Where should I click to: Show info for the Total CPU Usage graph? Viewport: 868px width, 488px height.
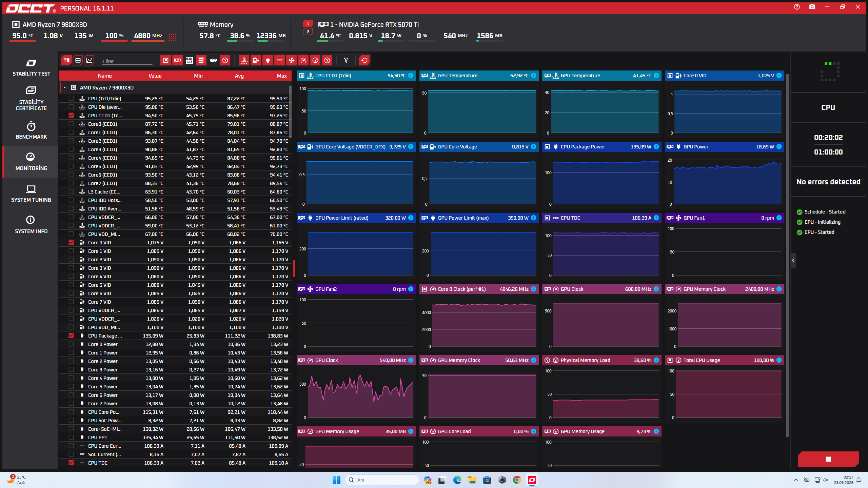pyautogui.click(x=779, y=360)
